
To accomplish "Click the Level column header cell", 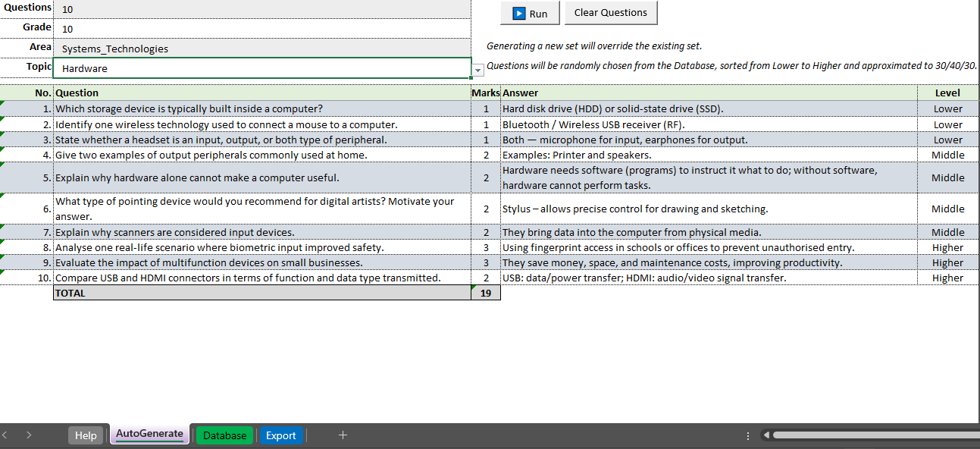I will coord(947,93).
